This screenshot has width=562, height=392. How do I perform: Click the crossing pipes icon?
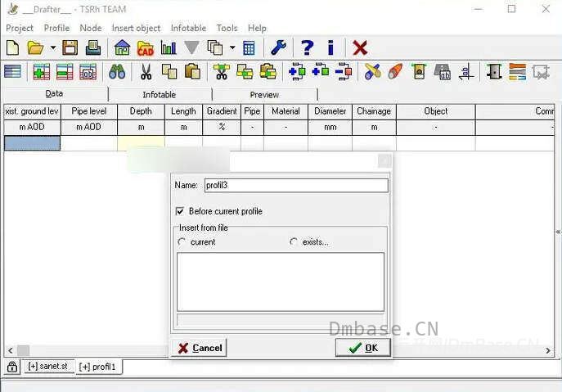click(372, 71)
